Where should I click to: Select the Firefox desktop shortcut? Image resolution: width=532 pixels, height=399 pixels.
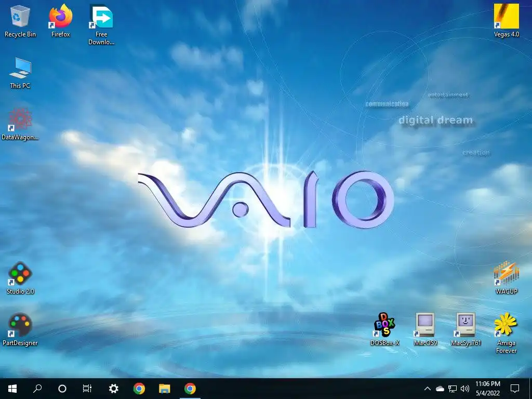tap(61, 21)
